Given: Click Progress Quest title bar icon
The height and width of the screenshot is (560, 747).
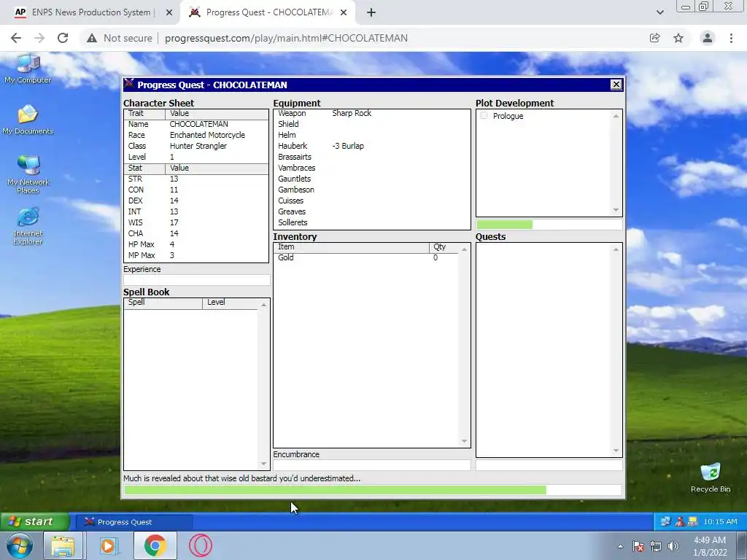Looking at the screenshot, I should click(x=128, y=85).
